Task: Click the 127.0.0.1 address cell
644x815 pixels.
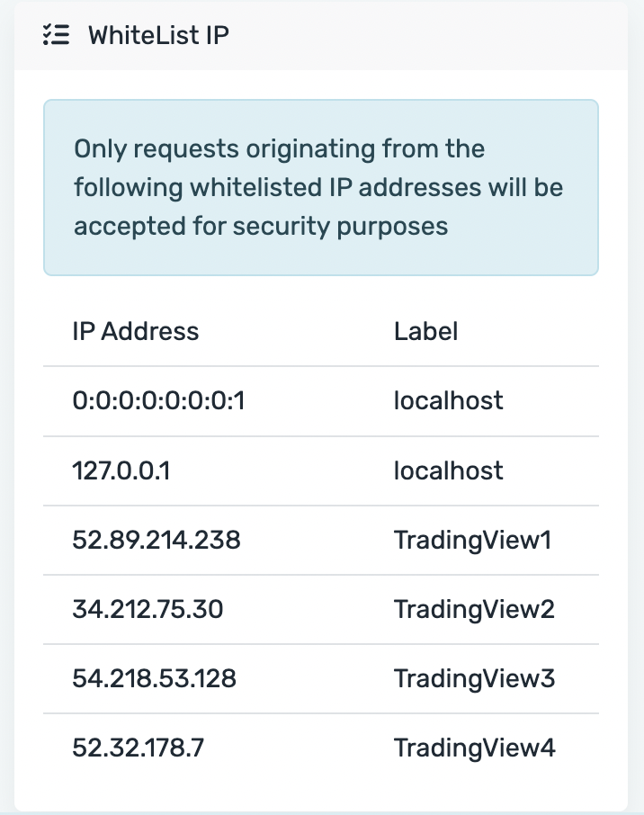Action: pos(121,470)
